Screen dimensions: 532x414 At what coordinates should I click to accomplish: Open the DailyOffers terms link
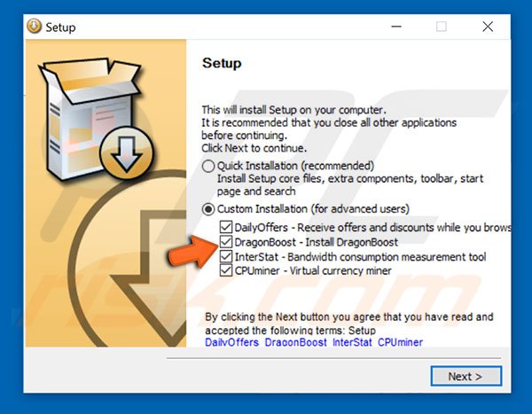232,342
